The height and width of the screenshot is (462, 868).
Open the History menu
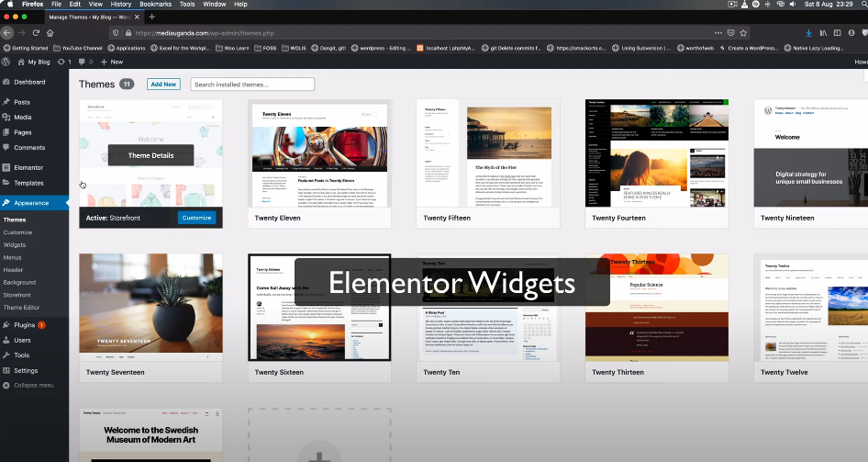(121, 4)
